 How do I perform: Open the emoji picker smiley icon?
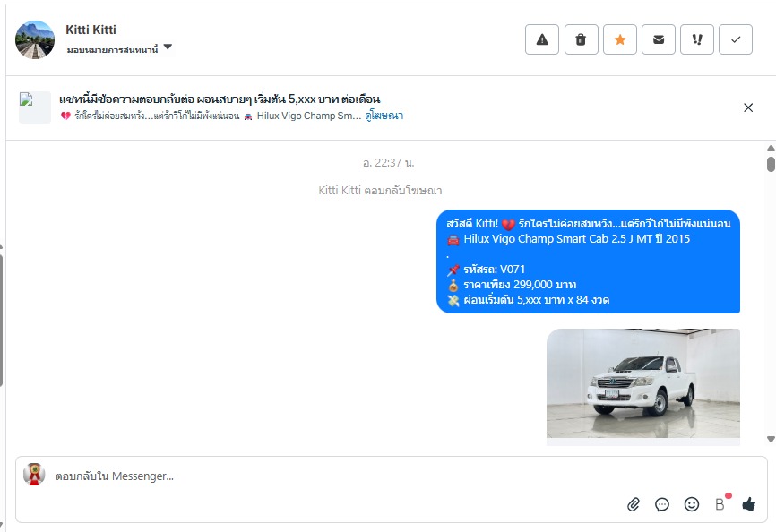692,504
